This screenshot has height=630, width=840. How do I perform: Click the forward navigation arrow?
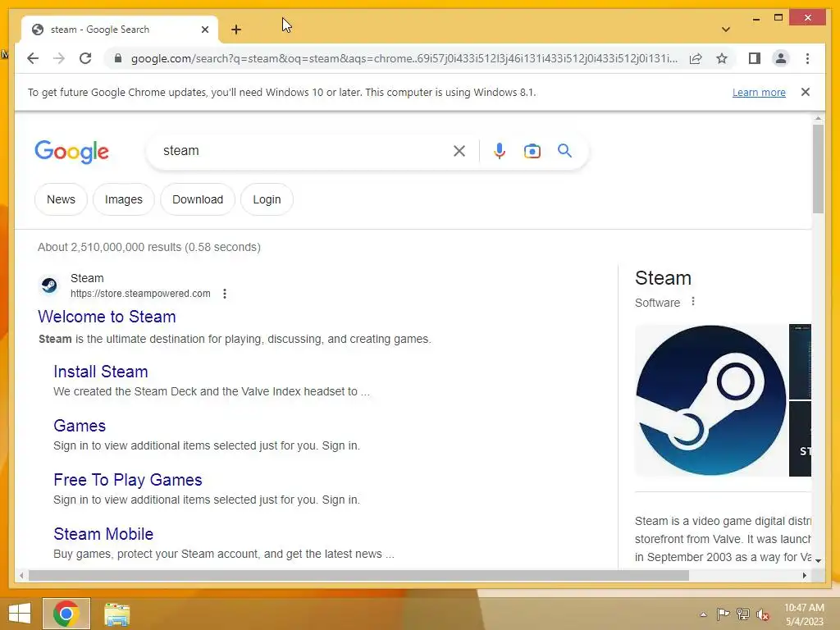pos(59,58)
